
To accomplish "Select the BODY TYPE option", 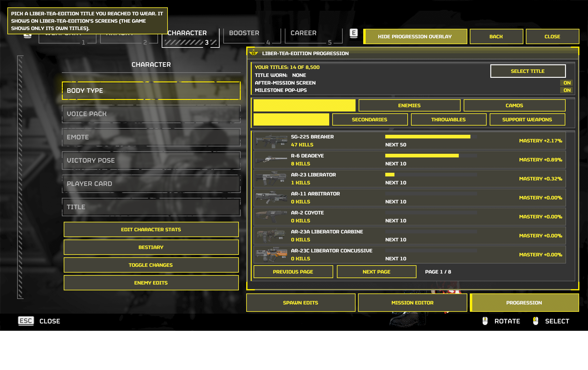I will 151,91.
